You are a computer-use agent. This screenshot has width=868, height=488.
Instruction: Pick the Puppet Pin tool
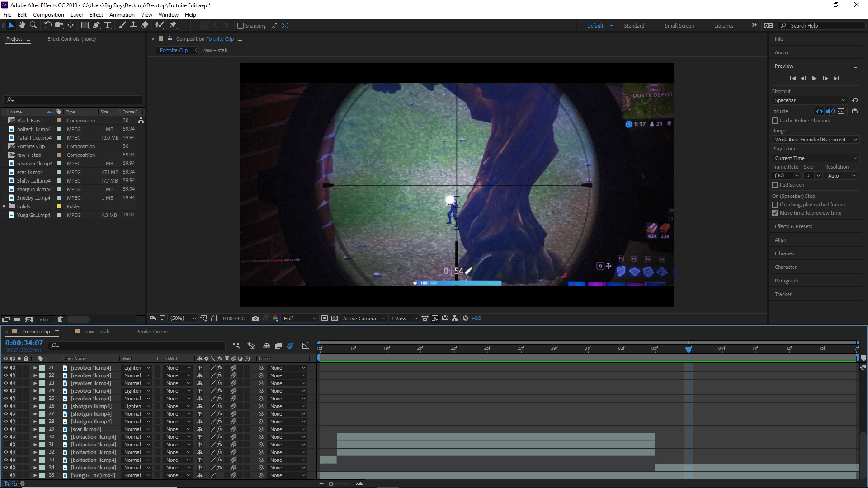coord(173,25)
